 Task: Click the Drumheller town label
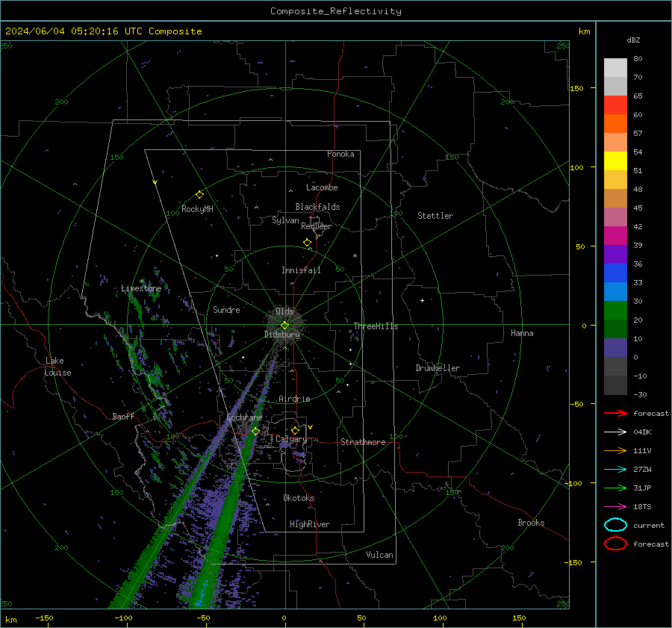pyautogui.click(x=438, y=368)
